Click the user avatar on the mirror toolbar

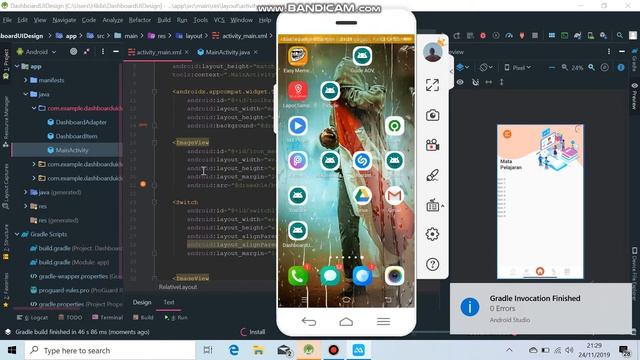point(432,52)
